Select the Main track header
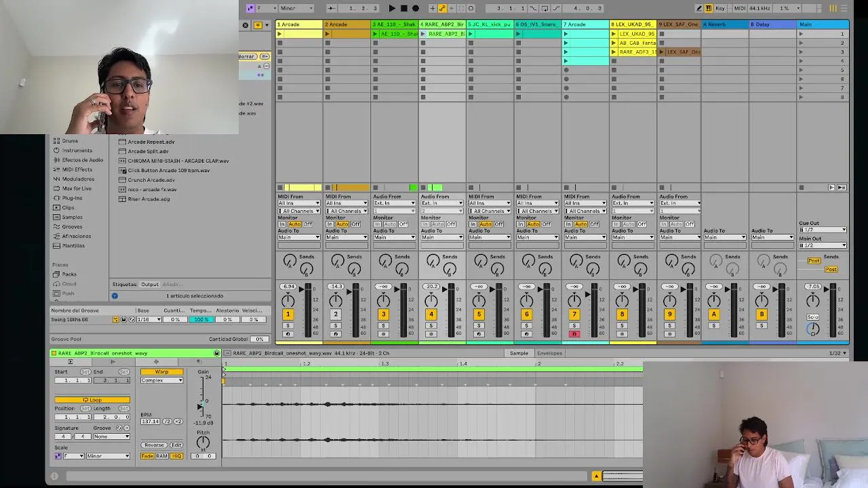This screenshot has height=488, width=868. pyautogui.click(x=823, y=24)
